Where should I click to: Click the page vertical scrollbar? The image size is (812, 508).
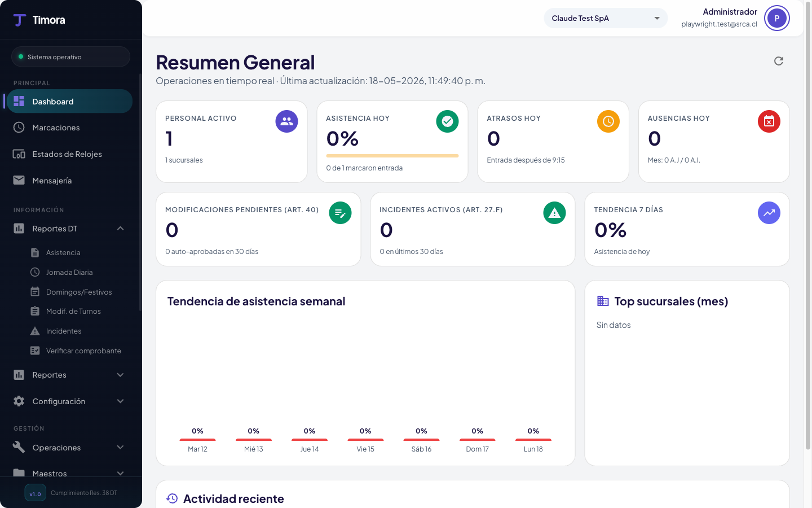[808, 226]
